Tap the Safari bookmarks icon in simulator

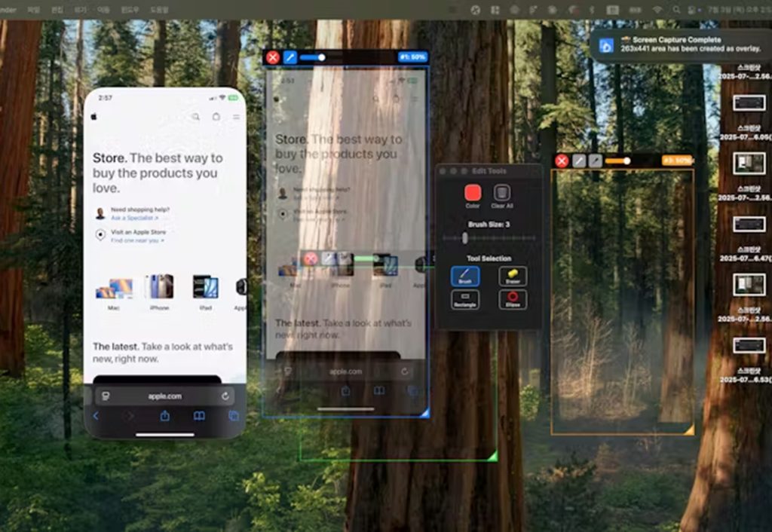[199, 417]
